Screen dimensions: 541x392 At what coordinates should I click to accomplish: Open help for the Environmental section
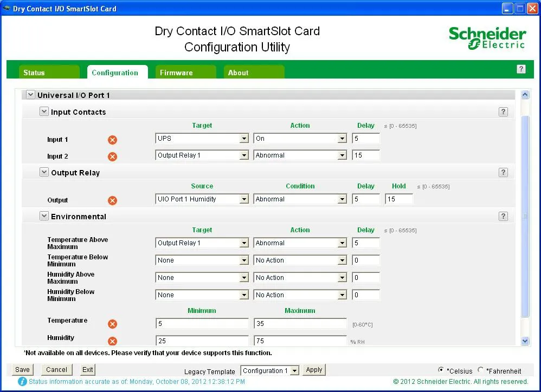pos(503,215)
